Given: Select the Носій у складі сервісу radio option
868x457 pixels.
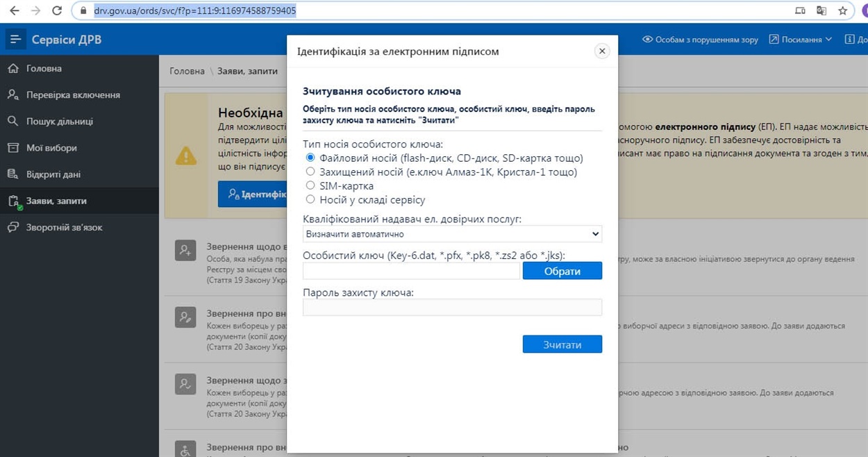Looking at the screenshot, I should click(x=310, y=199).
